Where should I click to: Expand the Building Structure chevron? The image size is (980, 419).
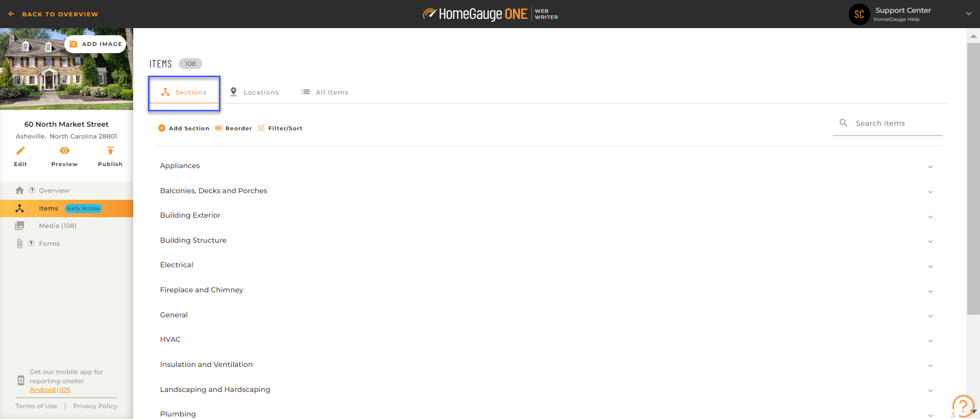(x=930, y=242)
